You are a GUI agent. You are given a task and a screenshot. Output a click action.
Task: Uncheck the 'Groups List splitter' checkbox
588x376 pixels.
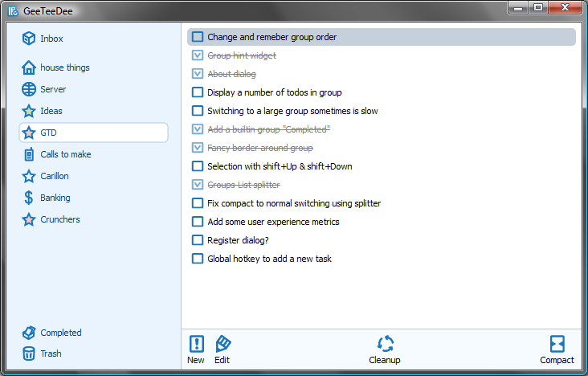pos(198,185)
